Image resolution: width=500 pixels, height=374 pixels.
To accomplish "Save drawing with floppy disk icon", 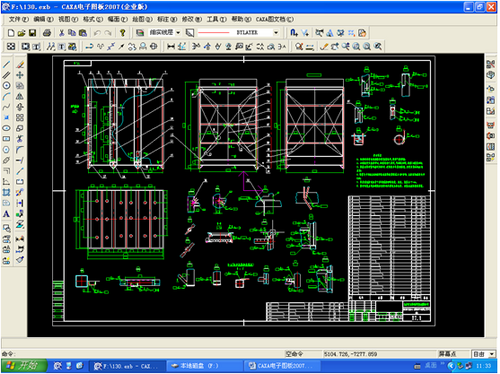I will (32, 33).
